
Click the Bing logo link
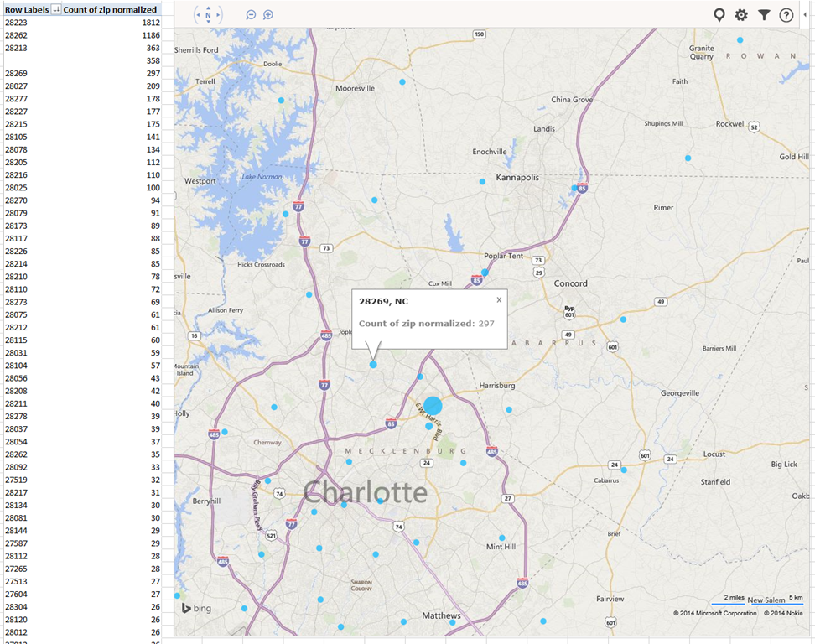tap(197, 608)
